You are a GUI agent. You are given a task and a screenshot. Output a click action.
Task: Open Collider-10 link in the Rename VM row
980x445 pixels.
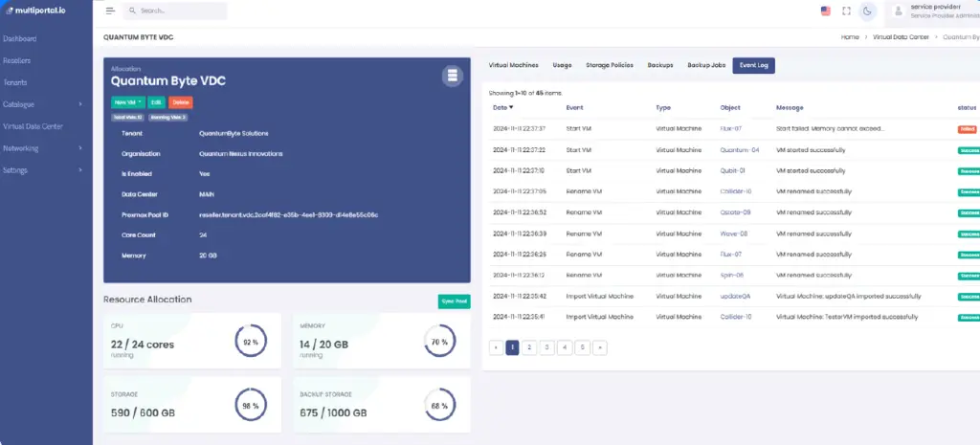736,191
